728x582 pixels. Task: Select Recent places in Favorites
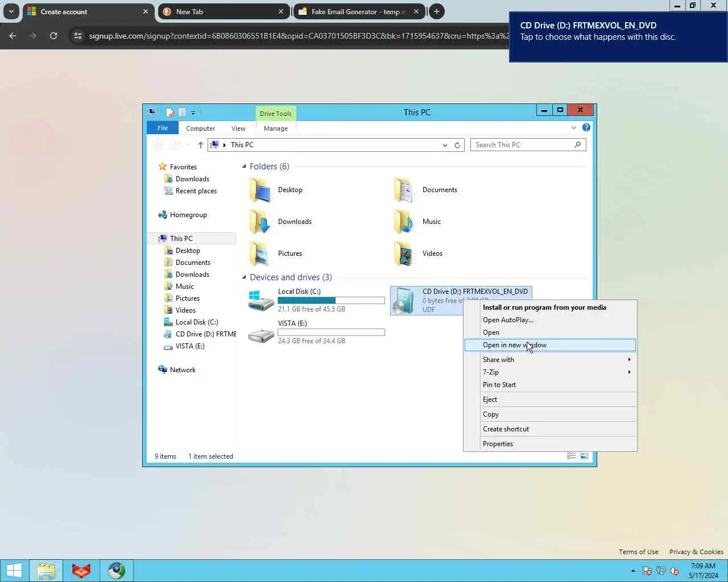pos(196,191)
